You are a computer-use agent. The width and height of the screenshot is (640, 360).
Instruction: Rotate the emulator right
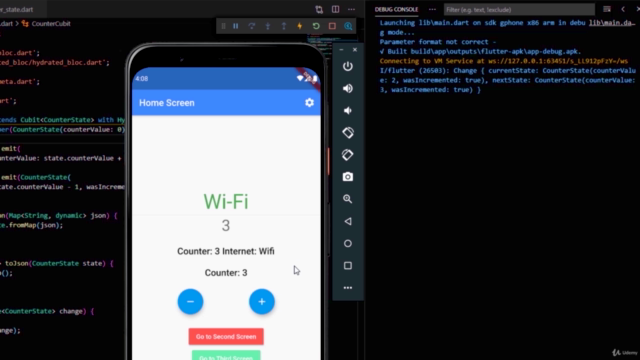tap(348, 155)
